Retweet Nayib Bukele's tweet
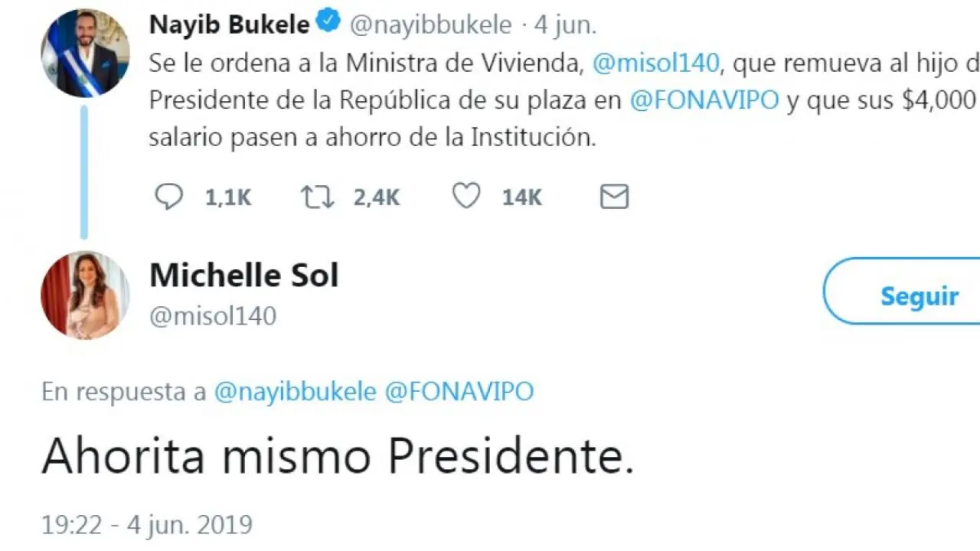 318,197
